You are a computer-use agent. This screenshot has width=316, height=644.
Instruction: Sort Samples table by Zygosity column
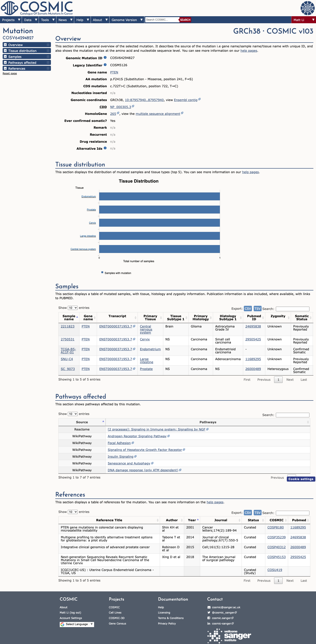(278, 317)
